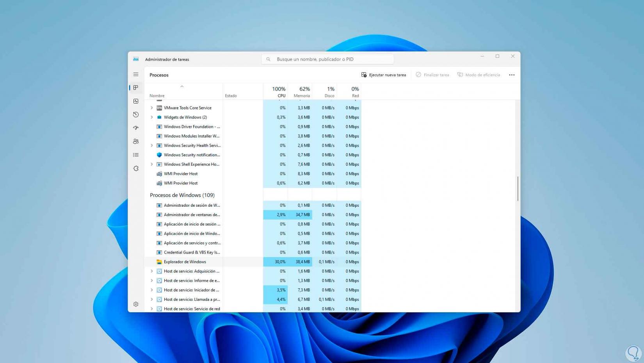Select the Windows Modules Installer W... row
Image resolution: width=644 pixels, height=363 pixels.
[x=253, y=136]
